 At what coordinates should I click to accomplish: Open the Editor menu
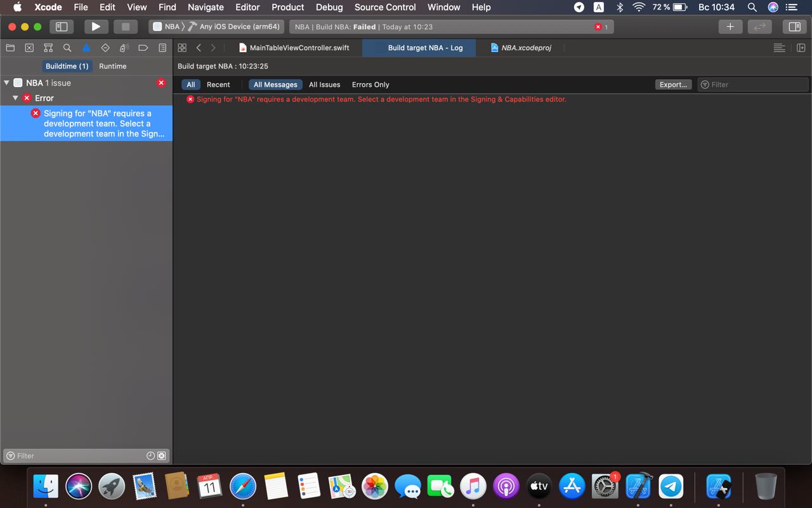pyautogui.click(x=247, y=7)
